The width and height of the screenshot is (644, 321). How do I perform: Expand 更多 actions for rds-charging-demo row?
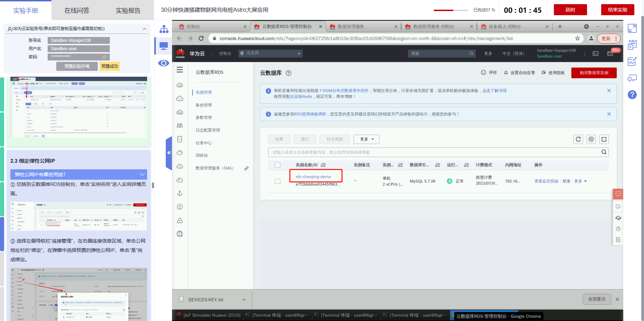click(580, 181)
